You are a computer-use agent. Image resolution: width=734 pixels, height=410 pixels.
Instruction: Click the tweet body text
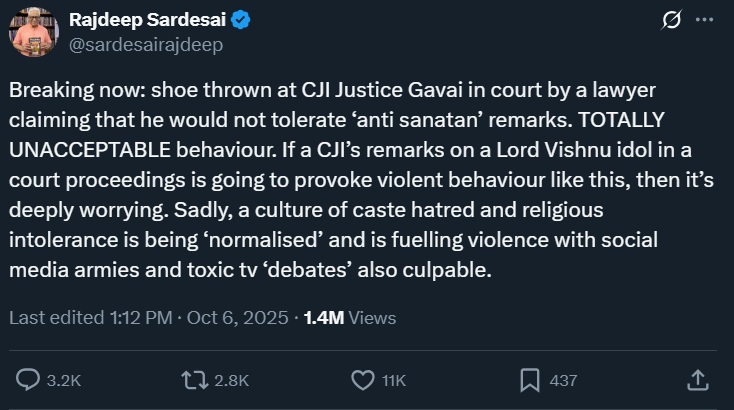coord(360,180)
